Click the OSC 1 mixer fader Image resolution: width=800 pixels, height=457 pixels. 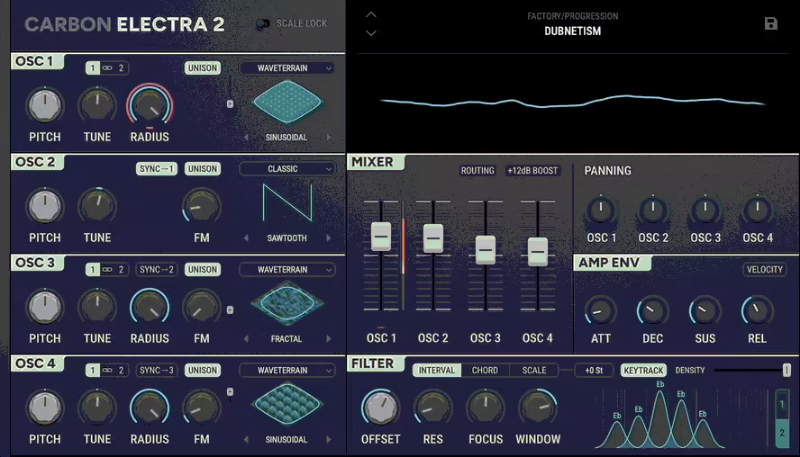[x=381, y=237]
